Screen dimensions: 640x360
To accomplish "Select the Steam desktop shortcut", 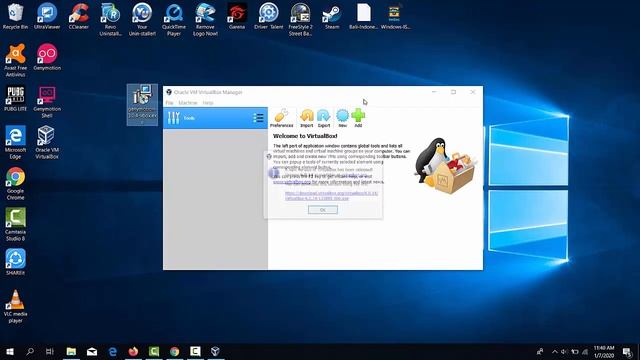I will (x=332, y=17).
